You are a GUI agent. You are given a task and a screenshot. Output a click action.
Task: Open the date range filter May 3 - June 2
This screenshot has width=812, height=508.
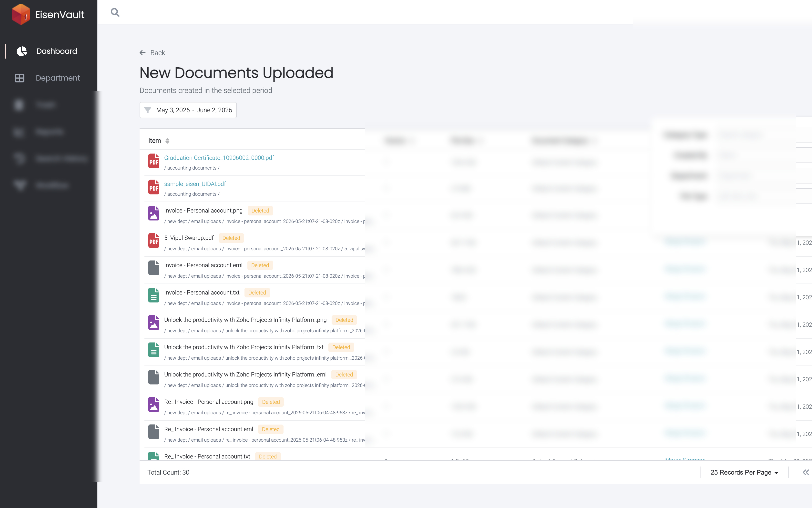(x=188, y=110)
